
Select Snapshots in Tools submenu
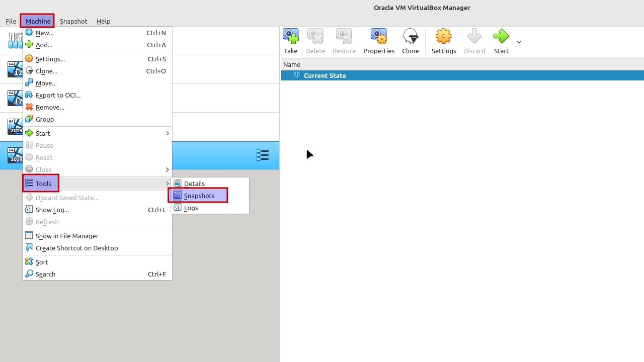pos(210,196)
